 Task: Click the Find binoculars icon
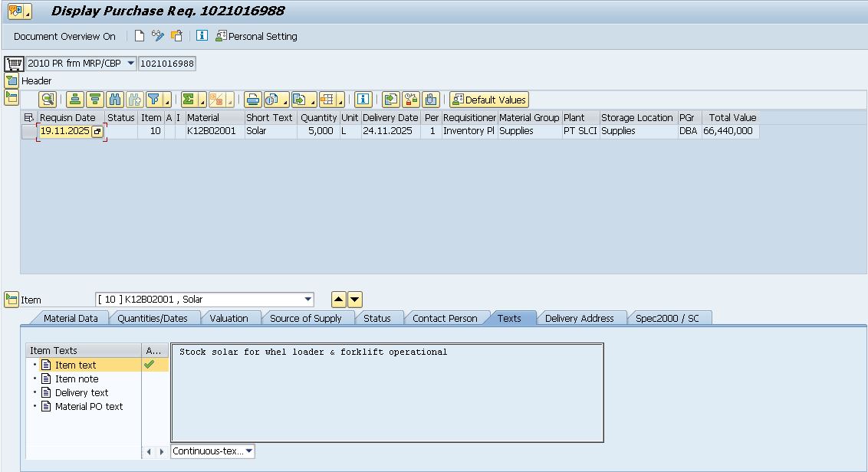tap(115, 100)
